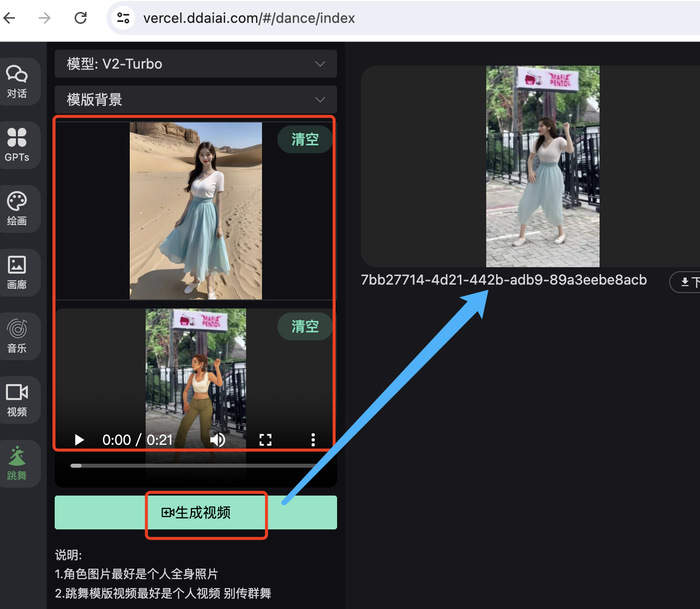Select the 绘画 painting palette icon

point(17,208)
